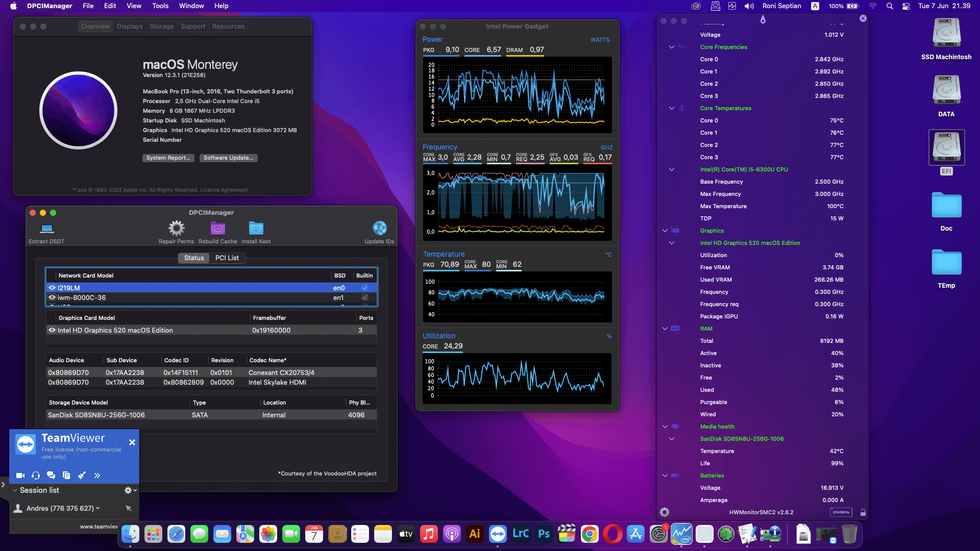This screenshot has width=980, height=551.
Task: Collapse TeamViewer side panel arrow
Action: click(x=4, y=485)
